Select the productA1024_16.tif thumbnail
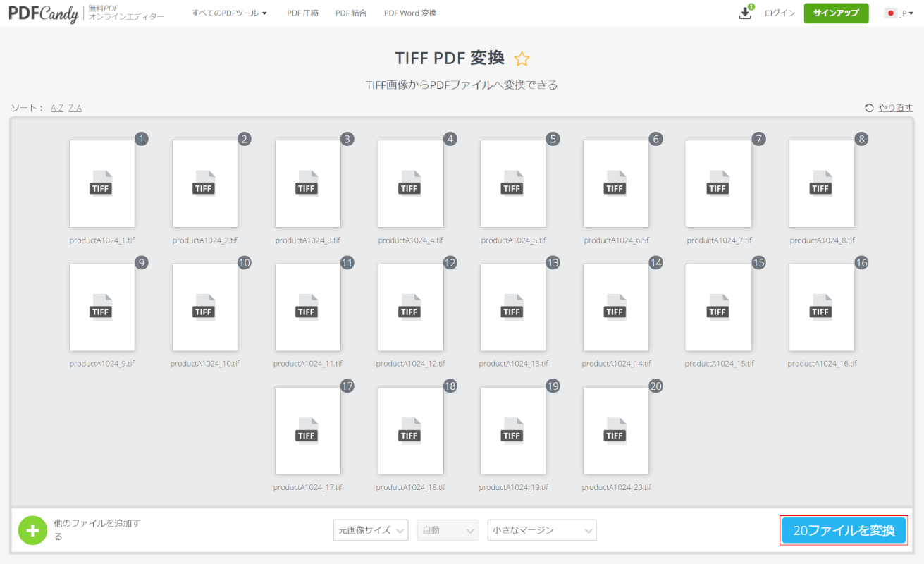 tap(821, 307)
